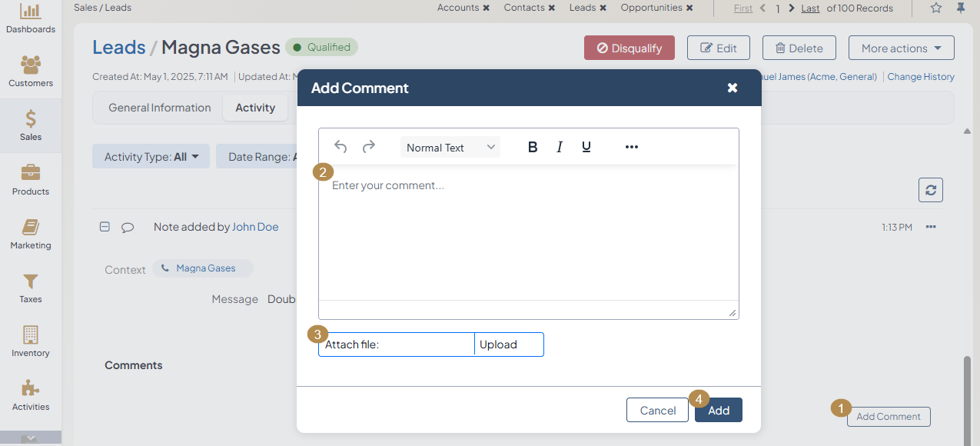Viewport: 980px width, 446px height.
Task: Open Activity Type filter dropdown
Action: coord(151,156)
